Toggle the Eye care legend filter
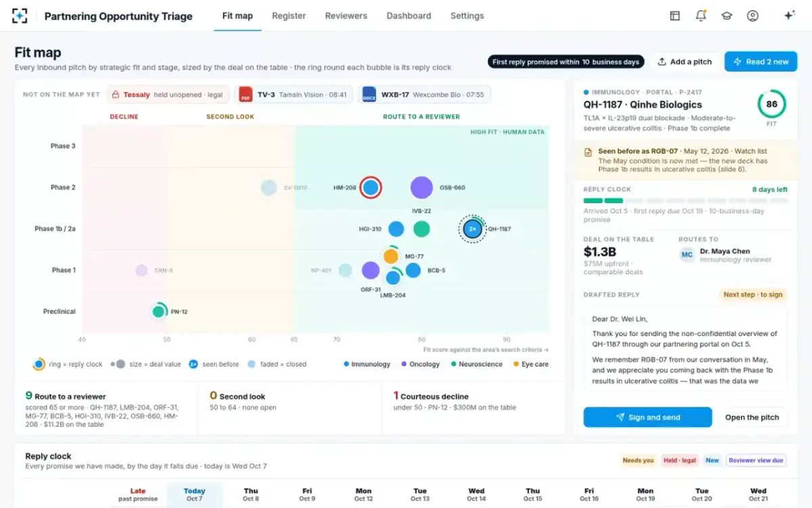The image size is (812, 508). point(531,364)
